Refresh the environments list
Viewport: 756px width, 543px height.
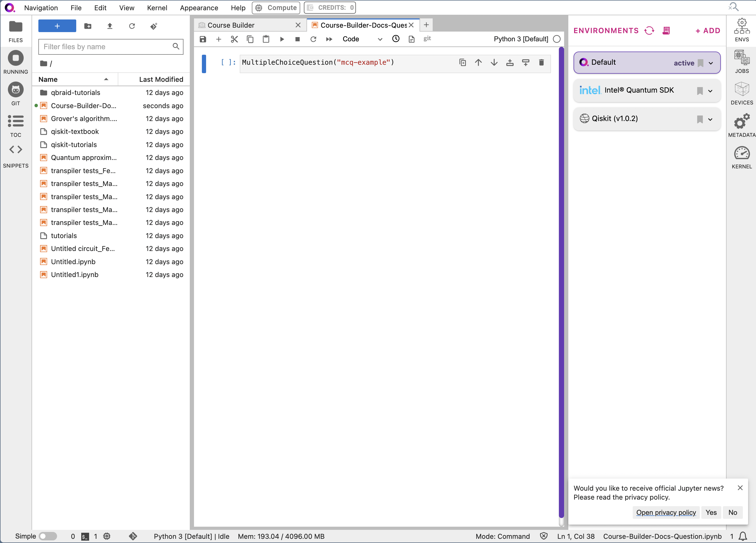click(x=649, y=31)
